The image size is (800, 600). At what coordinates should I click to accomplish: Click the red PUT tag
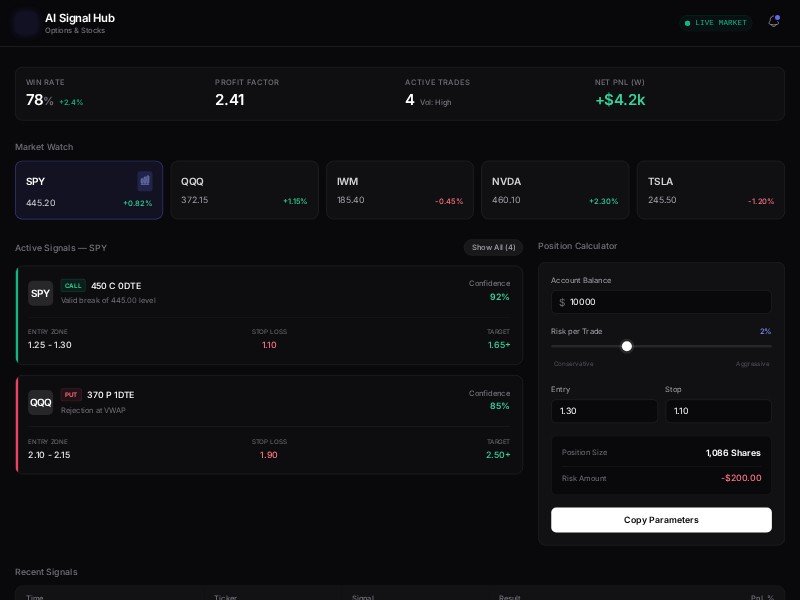coord(71,395)
